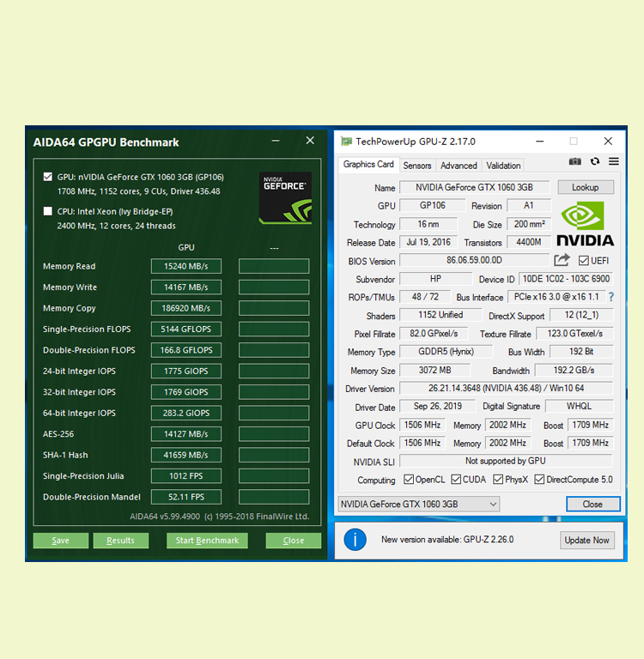The height and width of the screenshot is (659, 644).
Task: Click the GPU-Z title bar app icon
Action: pyautogui.click(x=346, y=142)
